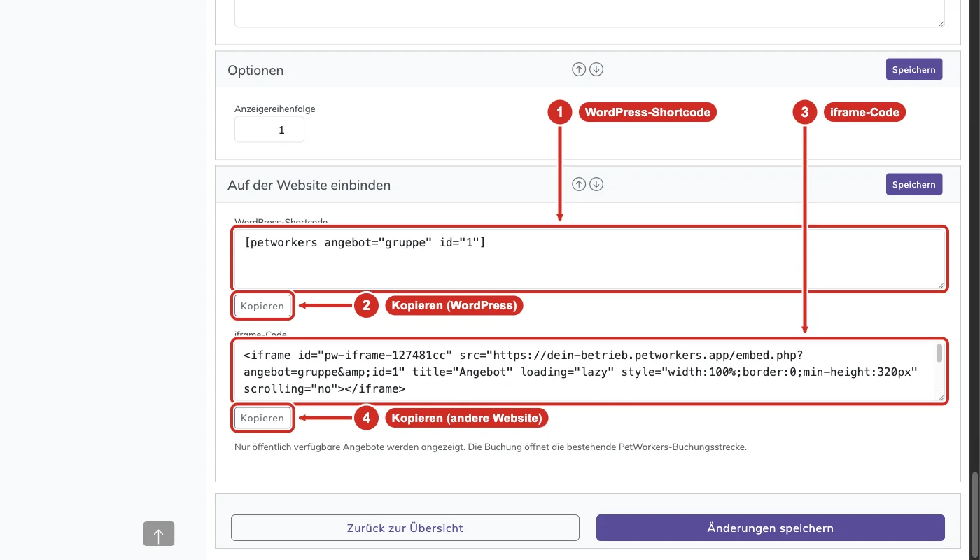
Task: Click into the WordPress-Shortcode text area
Action: [589, 258]
